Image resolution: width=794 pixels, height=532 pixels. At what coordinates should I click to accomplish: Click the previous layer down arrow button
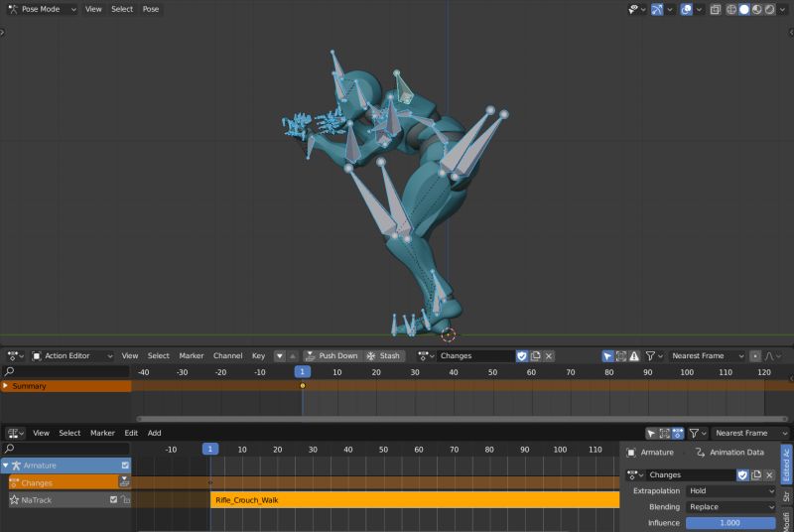tap(280, 356)
